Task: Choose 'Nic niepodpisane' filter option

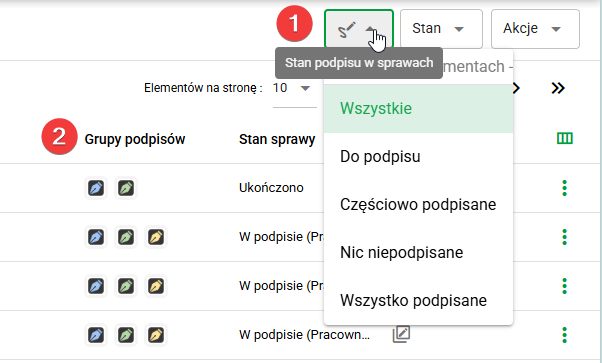Action: click(418, 252)
